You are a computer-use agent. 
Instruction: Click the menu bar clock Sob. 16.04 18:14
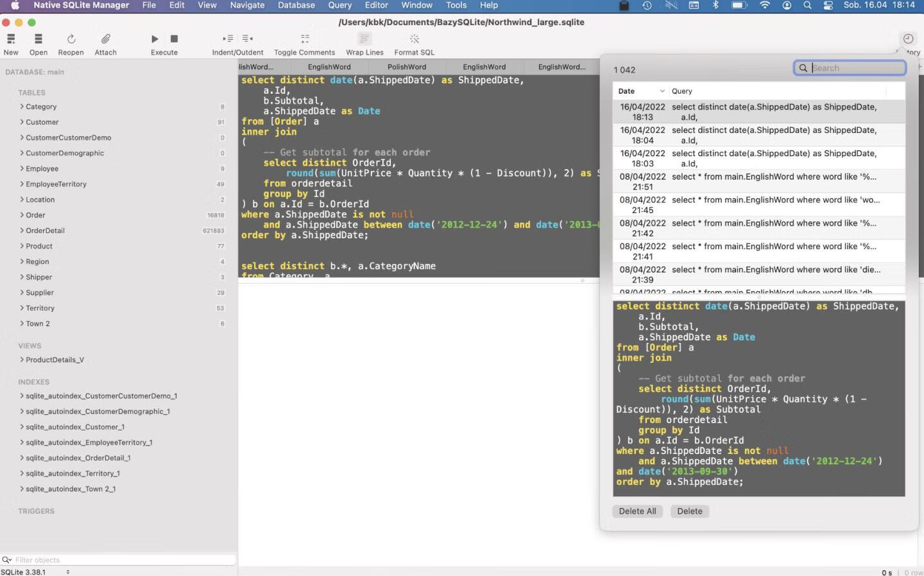point(879,5)
